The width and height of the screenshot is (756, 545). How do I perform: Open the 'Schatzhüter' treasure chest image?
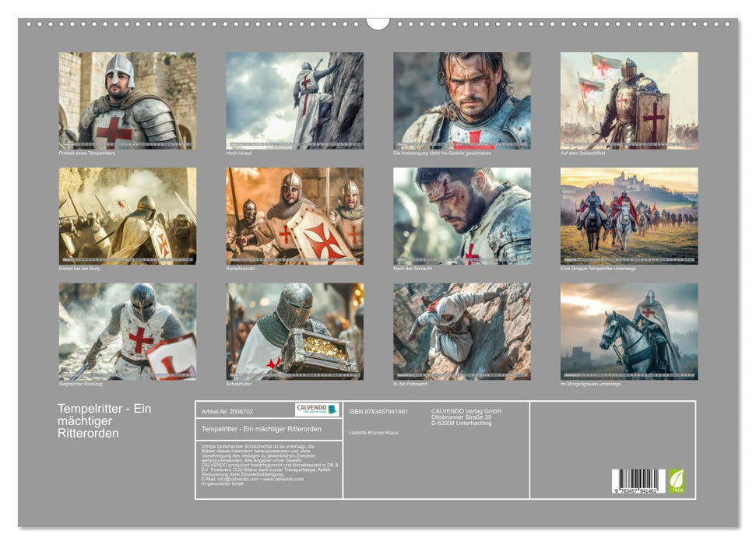(294, 331)
